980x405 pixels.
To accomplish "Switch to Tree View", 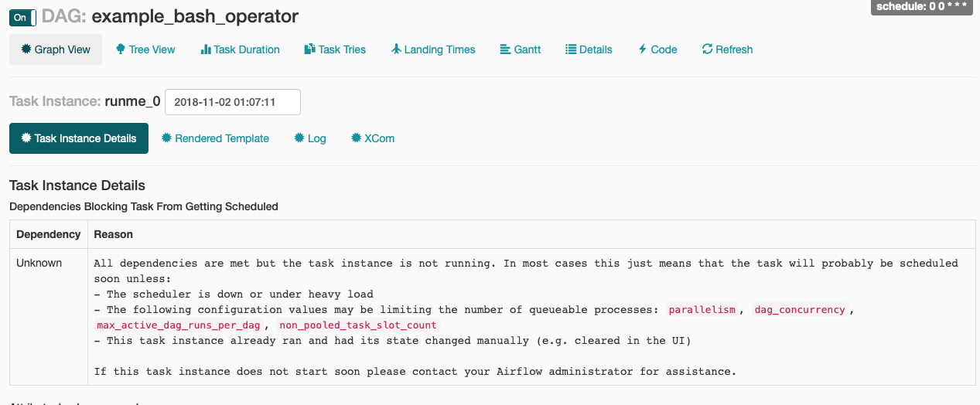I will pyautogui.click(x=145, y=49).
